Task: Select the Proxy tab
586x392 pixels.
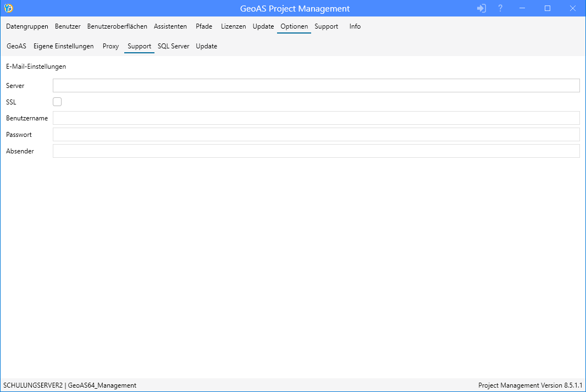Action: 110,46
